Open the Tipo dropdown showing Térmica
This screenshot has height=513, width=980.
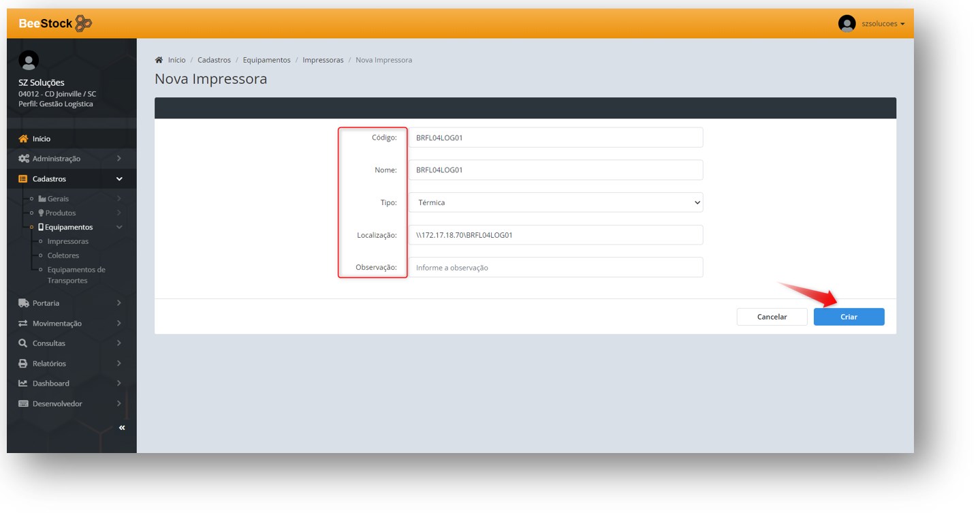coord(556,202)
